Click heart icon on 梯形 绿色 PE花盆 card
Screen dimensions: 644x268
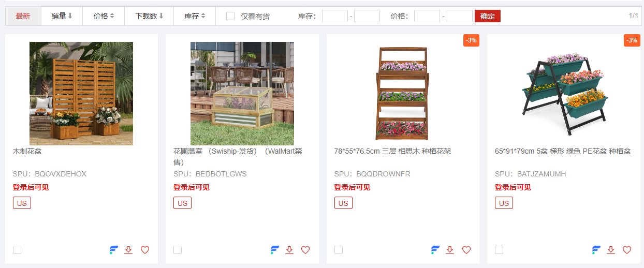[x=627, y=250]
